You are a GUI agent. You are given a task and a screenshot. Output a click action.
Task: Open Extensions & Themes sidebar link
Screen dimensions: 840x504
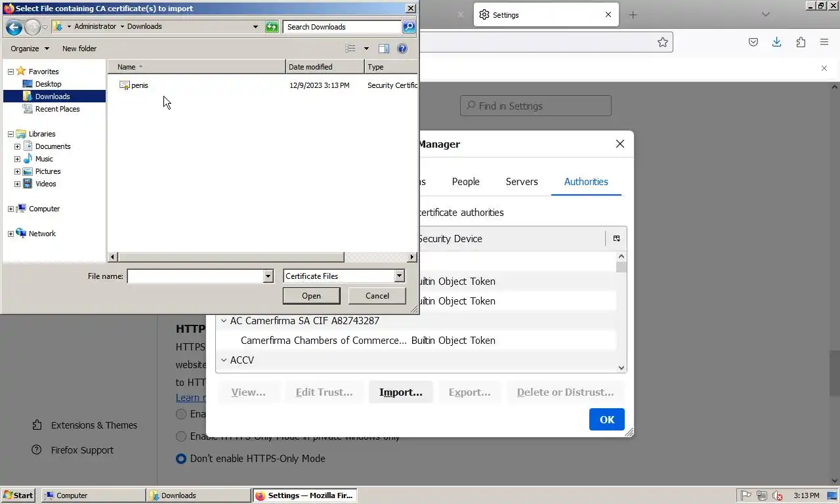84,425
